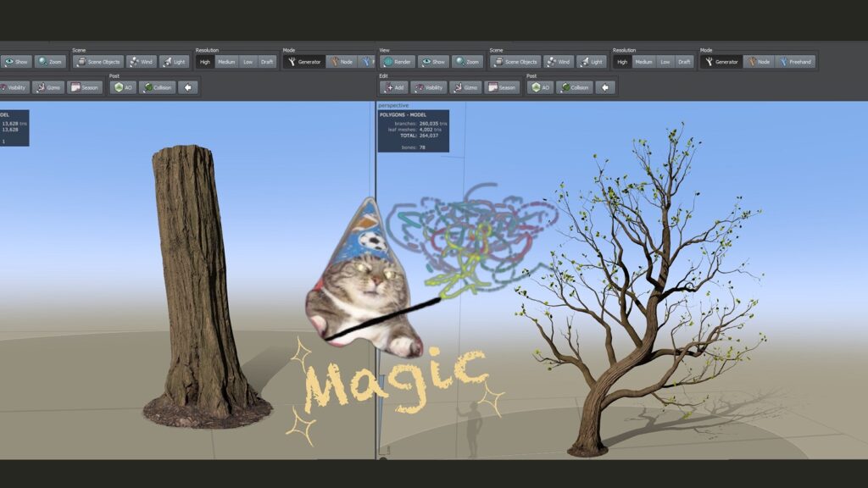Select the tree stump model in left viewport
The height and width of the screenshot is (488, 868).
pyautogui.click(x=198, y=288)
